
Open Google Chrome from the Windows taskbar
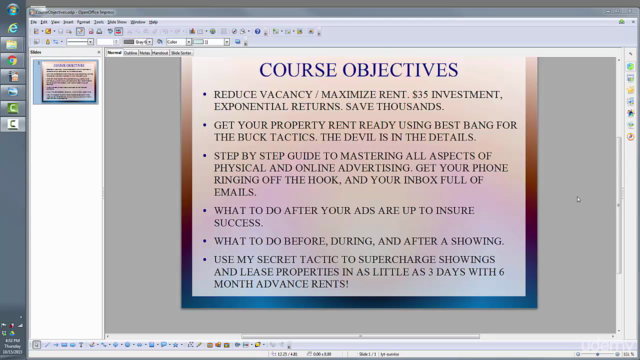[12, 60]
